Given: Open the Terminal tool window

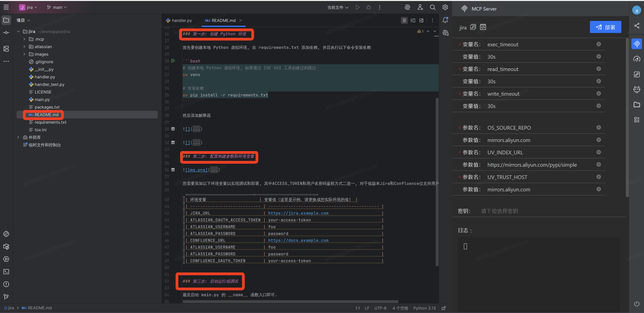Looking at the screenshot, I should 6,272.
